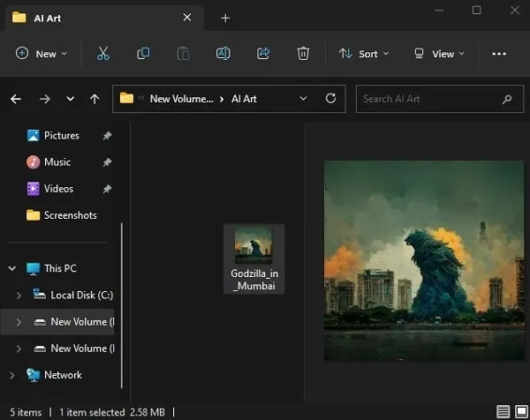Click the search magnifier icon

[507, 99]
